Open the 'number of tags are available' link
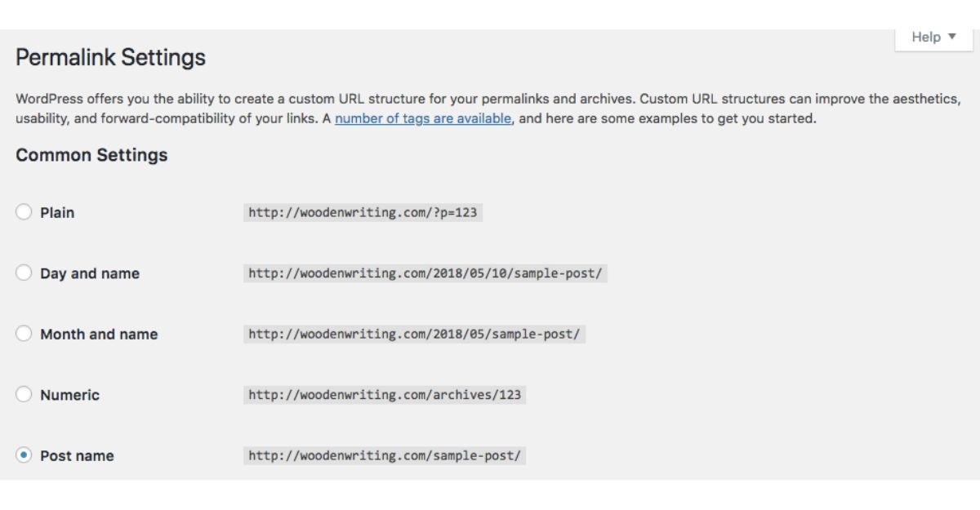The width and height of the screenshot is (980, 510). [423, 118]
